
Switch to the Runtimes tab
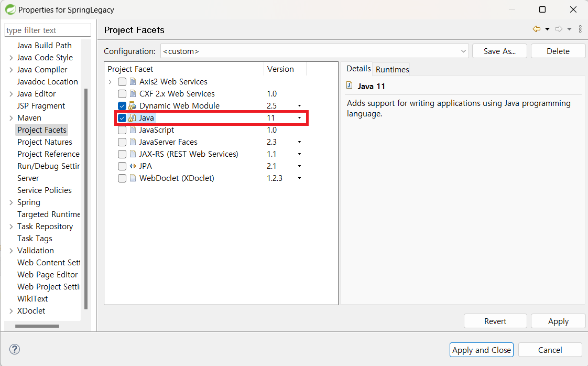coord(392,69)
